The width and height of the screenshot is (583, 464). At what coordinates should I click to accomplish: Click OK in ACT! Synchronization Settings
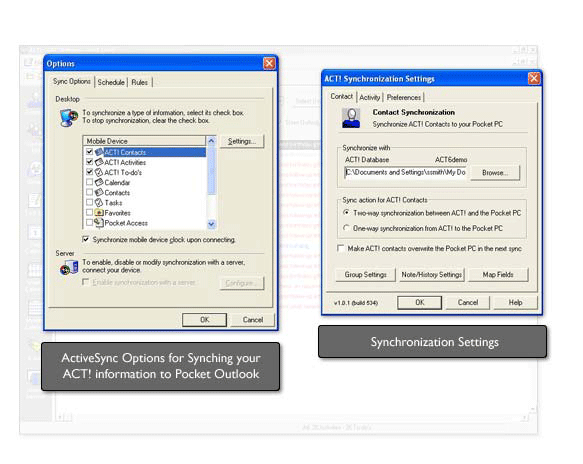point(420,303)
